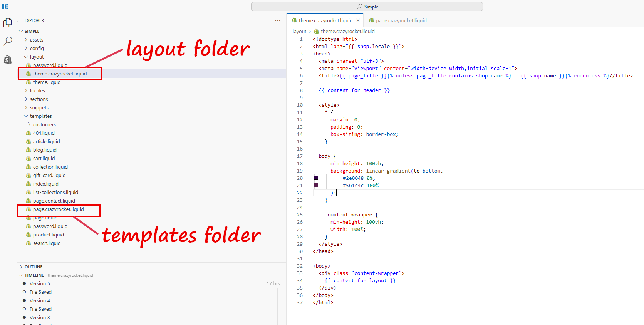
Task: Close the theme.crazyrocket.liquid editor tab
Action: [358, 20]
